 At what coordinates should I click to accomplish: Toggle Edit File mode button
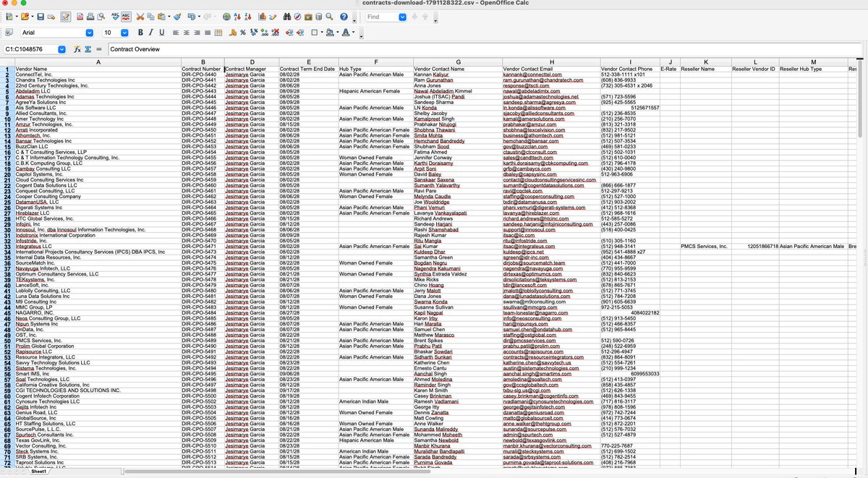66,17
